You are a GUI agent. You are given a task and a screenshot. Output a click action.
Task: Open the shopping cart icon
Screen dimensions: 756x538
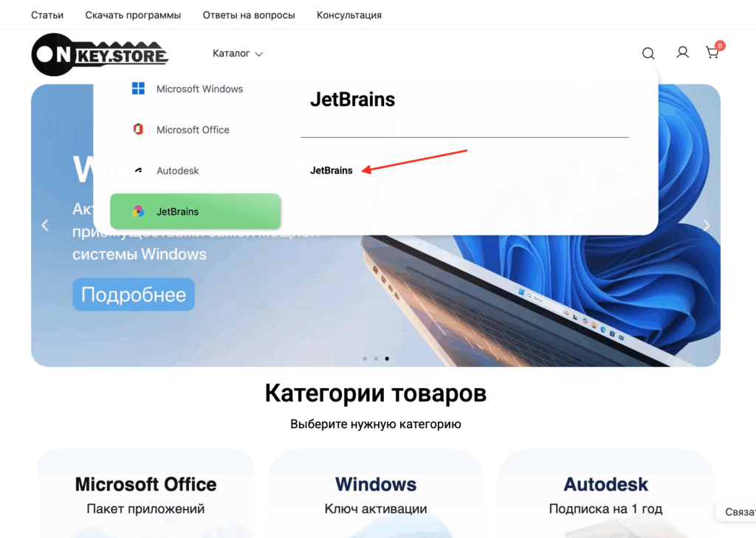point(712,52)
